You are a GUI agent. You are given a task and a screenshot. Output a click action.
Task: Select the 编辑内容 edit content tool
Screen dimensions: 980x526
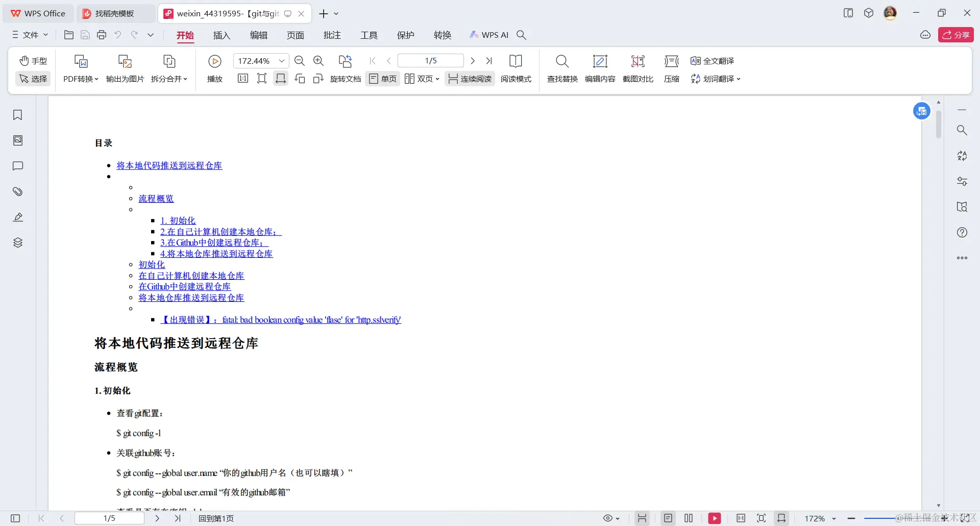600,69
